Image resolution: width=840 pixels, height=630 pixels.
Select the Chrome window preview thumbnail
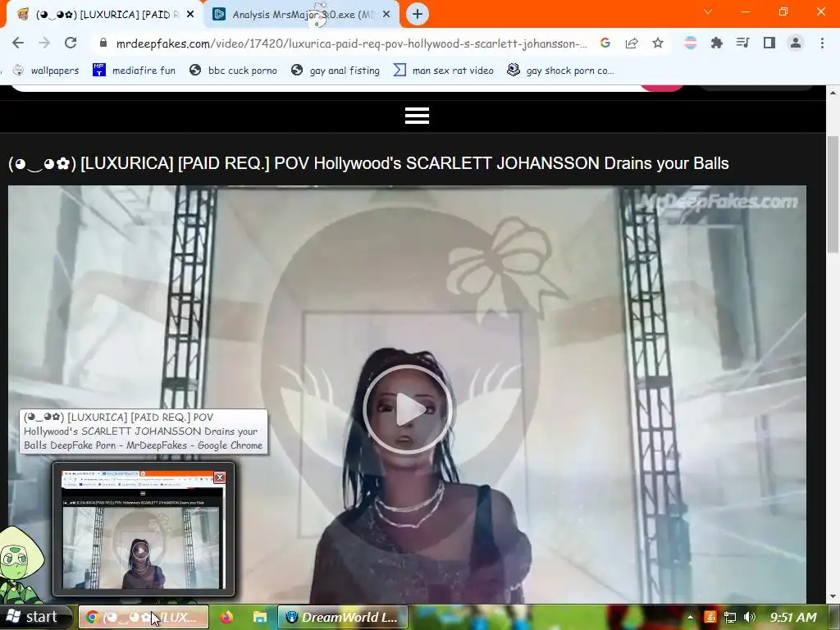click(x=143, y=530)
